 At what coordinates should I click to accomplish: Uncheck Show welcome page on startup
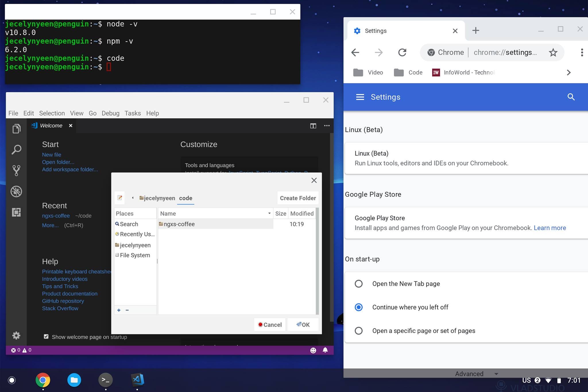[46, 337]
